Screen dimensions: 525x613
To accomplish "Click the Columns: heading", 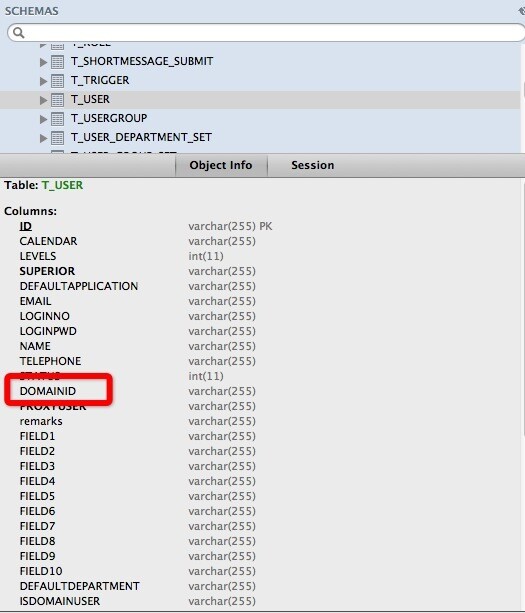I will click(30, 212).
